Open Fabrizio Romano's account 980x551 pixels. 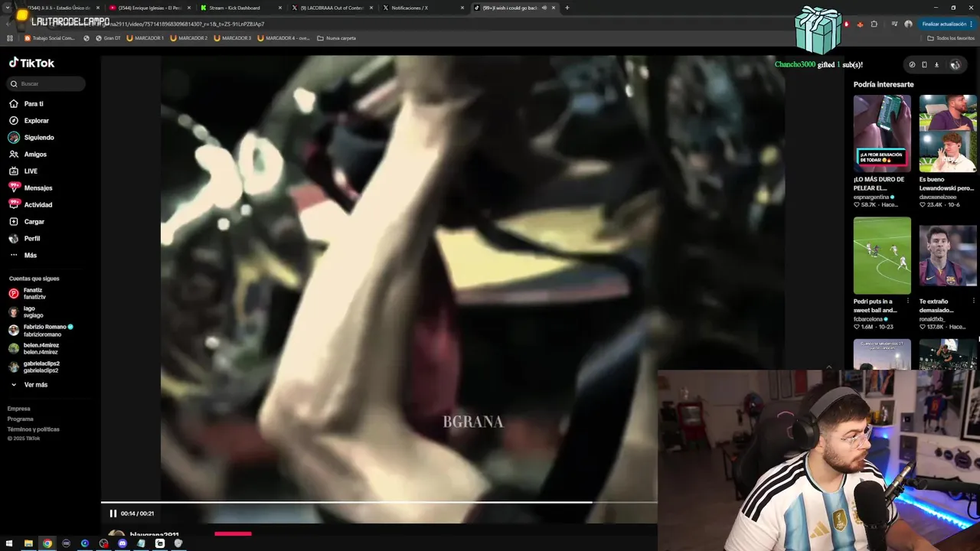click(41, 330)
